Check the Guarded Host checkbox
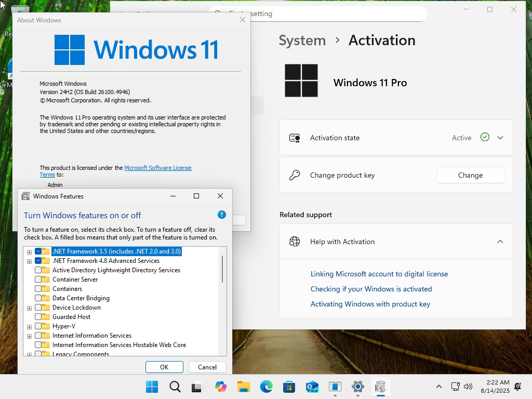532x399 pixels. coord(38,317)
